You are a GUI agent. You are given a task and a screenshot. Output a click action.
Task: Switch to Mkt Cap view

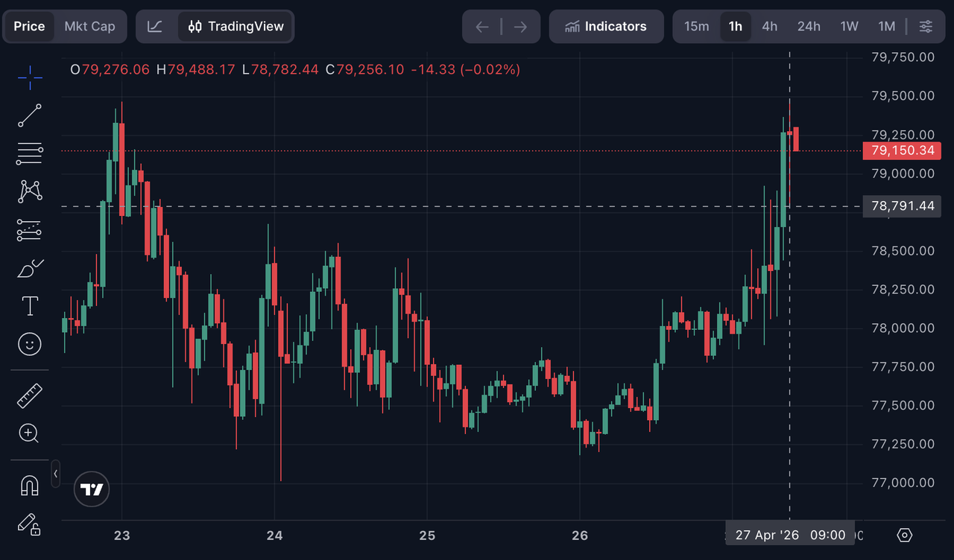click(x=89, y=27)
